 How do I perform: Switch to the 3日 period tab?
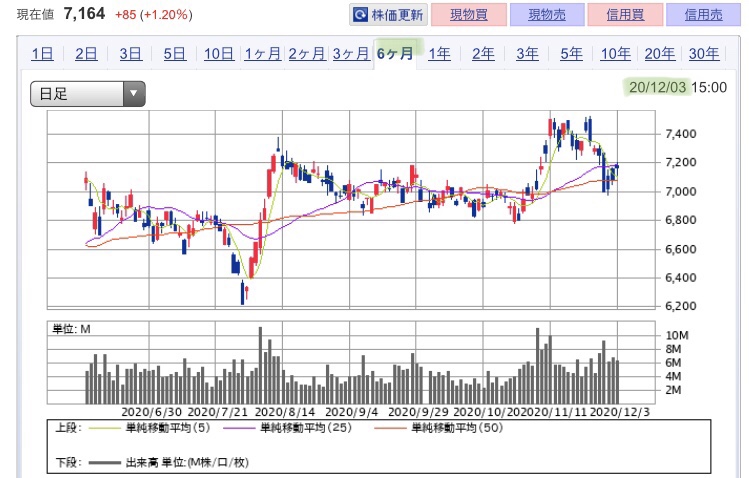[130, 54]
